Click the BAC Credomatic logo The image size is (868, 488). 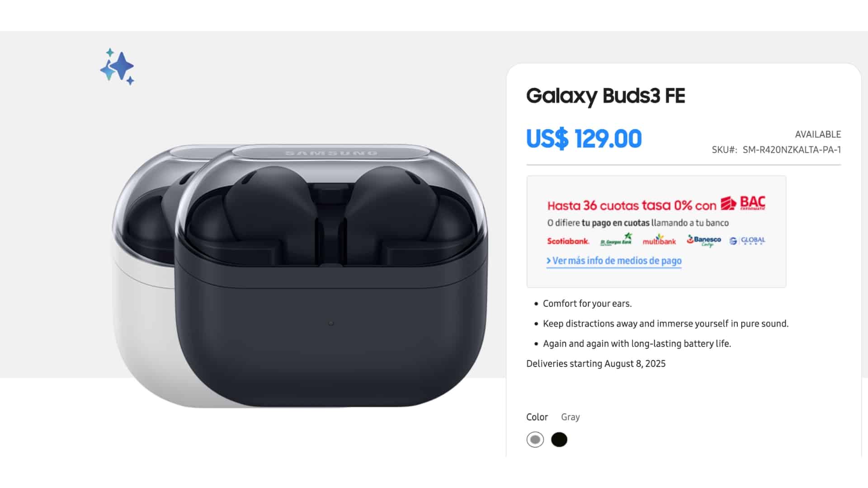tap(743, 203)
